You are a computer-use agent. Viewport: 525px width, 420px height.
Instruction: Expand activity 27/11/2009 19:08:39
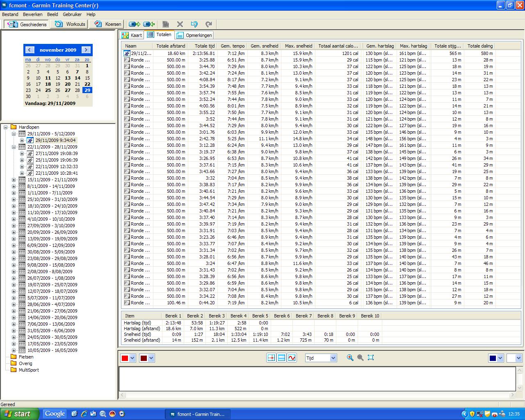click(x=22, y=153)
